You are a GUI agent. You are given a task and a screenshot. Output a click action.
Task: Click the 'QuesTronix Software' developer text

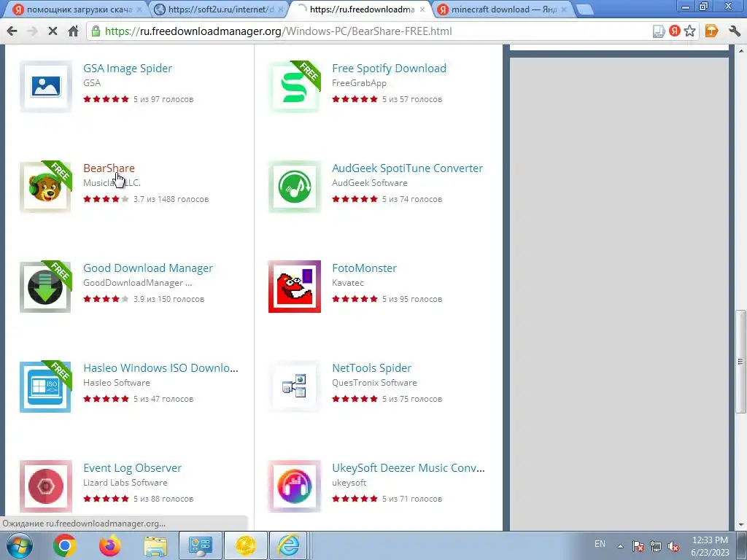coord(374,383)
